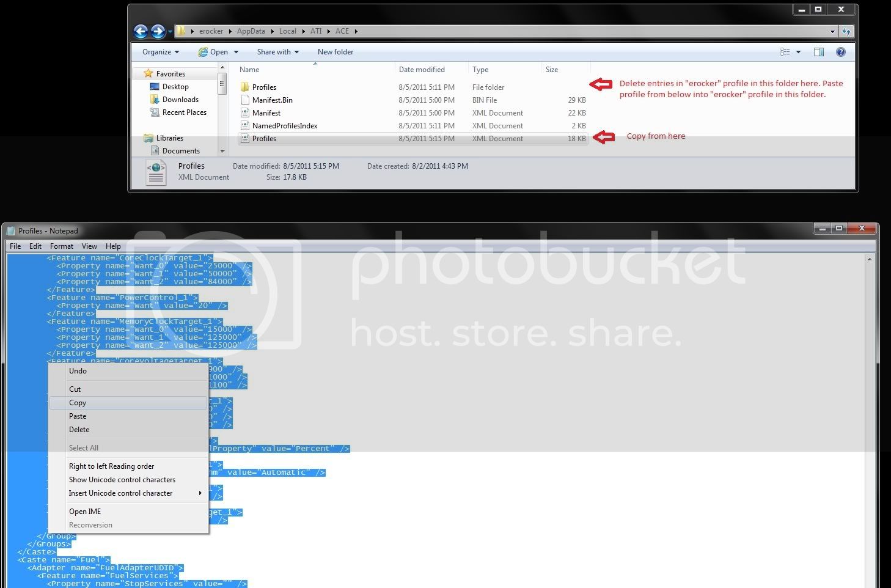Maximize the Notepad window
The width and height of the screenshot is (891, 588).
839,229
